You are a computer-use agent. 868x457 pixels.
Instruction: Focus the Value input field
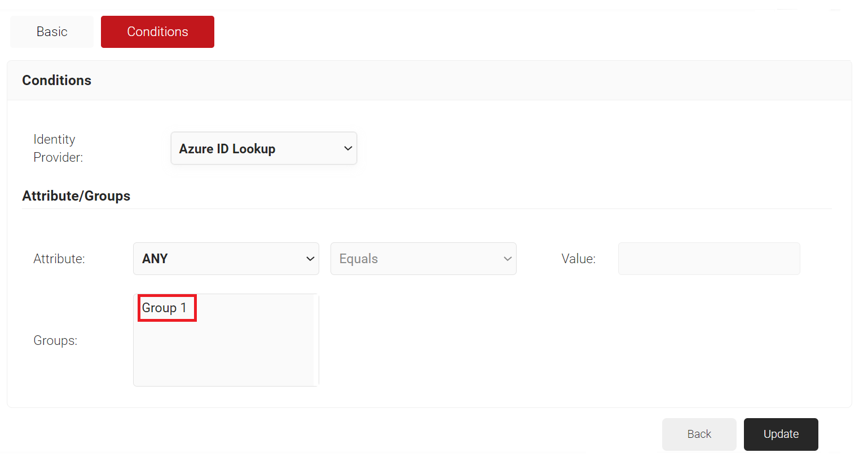708,259
